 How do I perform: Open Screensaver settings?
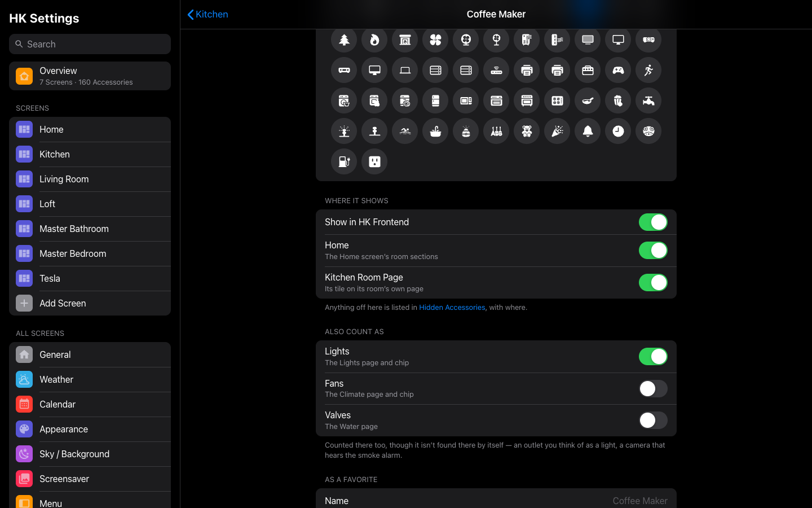click(90, 479)
